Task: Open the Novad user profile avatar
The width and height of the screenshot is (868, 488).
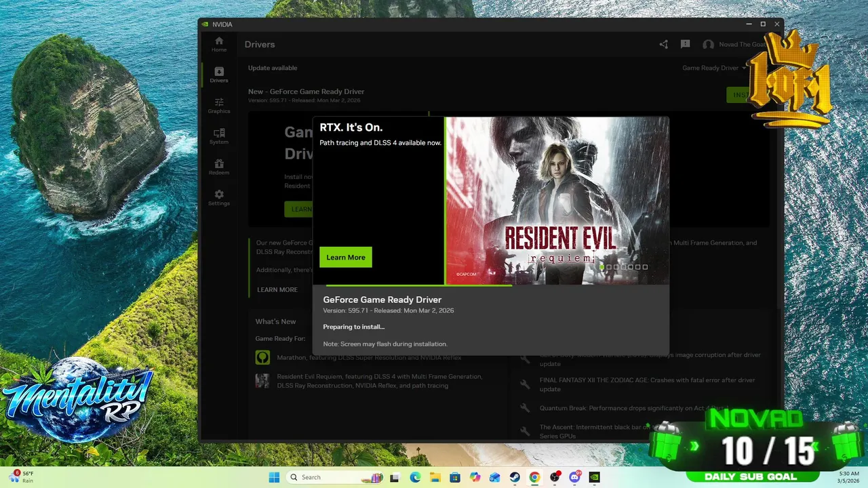Action: coord(708,45)
